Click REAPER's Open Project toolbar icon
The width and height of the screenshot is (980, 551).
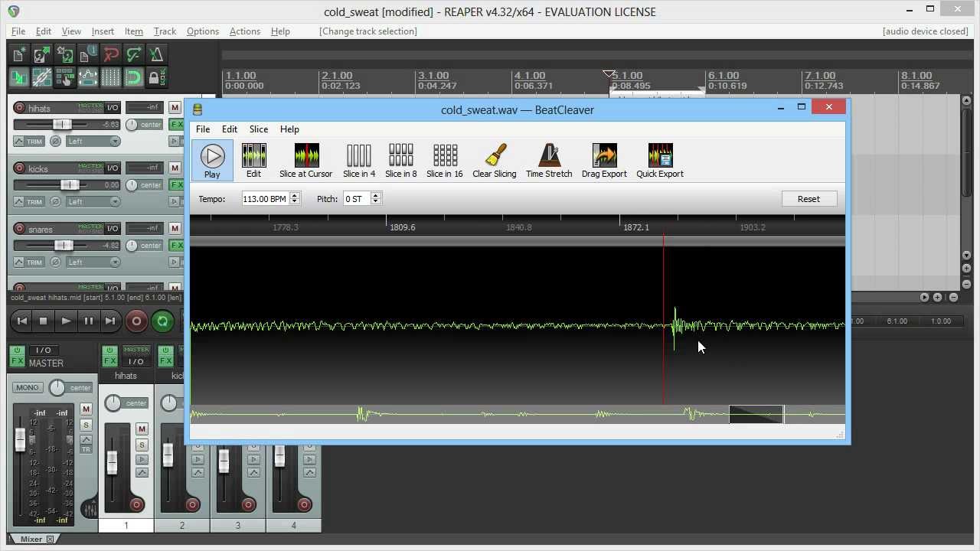click(42, 54)
